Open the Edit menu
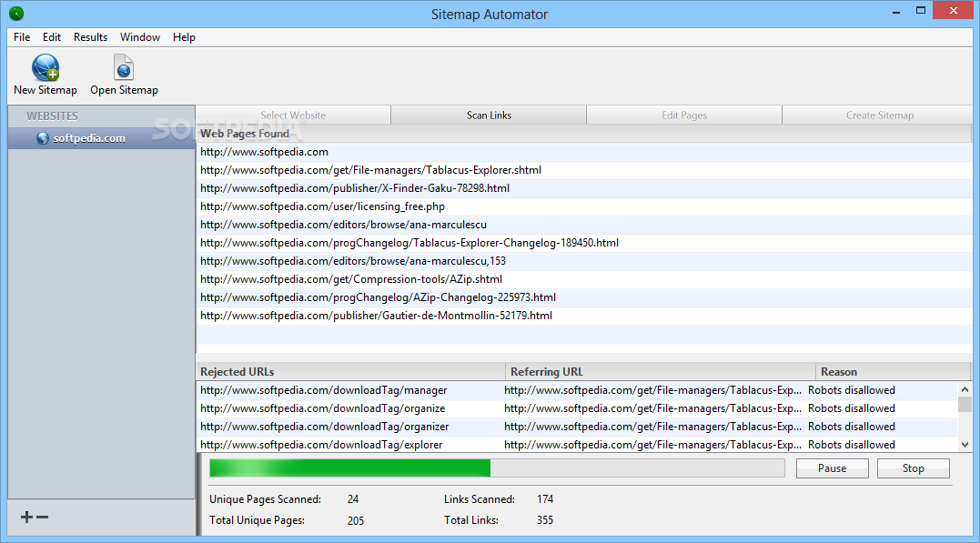Image resolution: width=980 pixels, height=543 pixels. pos(52,37)
